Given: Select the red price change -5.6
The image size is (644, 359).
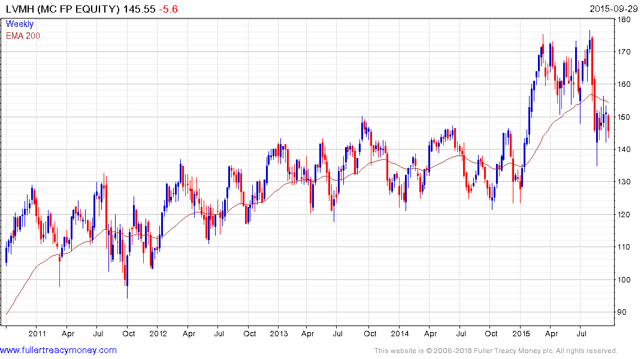Looking at the screenshot, I should pos(168,9).
